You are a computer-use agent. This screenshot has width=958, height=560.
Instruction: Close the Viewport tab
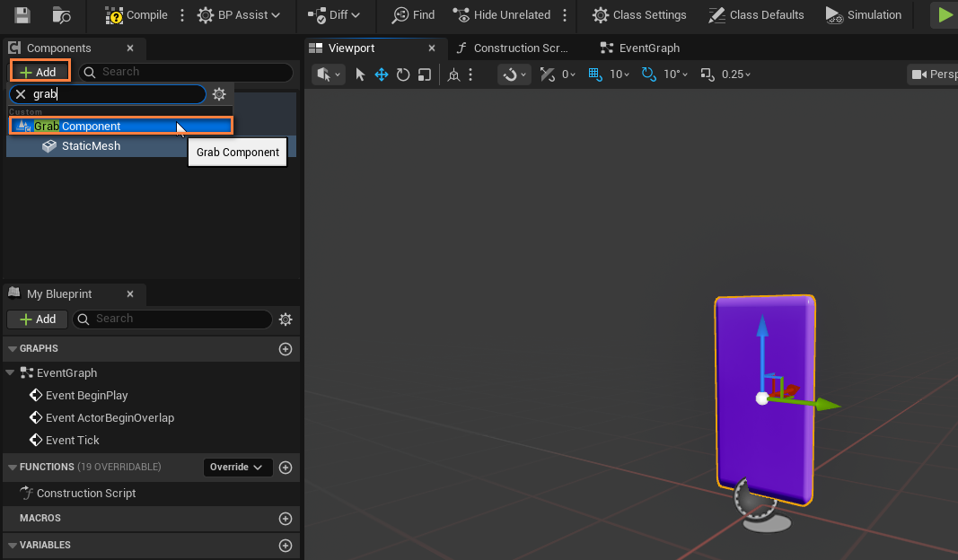432,48
